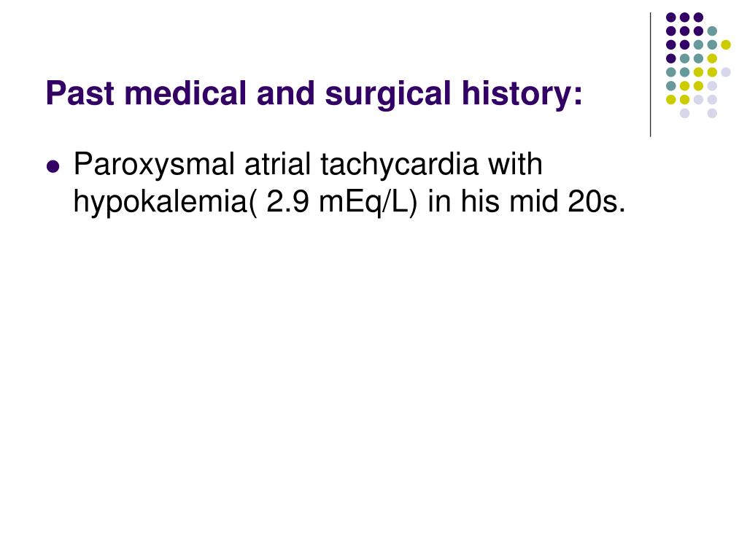Select the teal dot in the second dot row
The height and width of the screenshot is (560, 747).
tap(712, 31)
